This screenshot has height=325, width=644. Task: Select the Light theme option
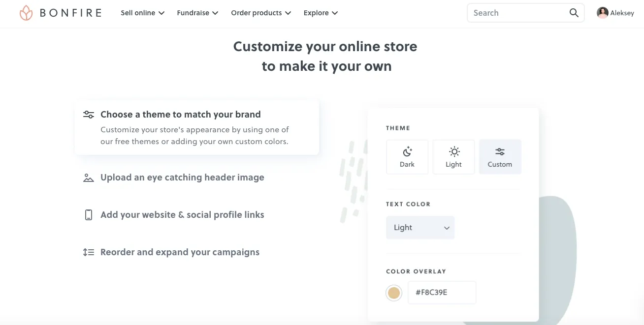click(x=453, y=157)
